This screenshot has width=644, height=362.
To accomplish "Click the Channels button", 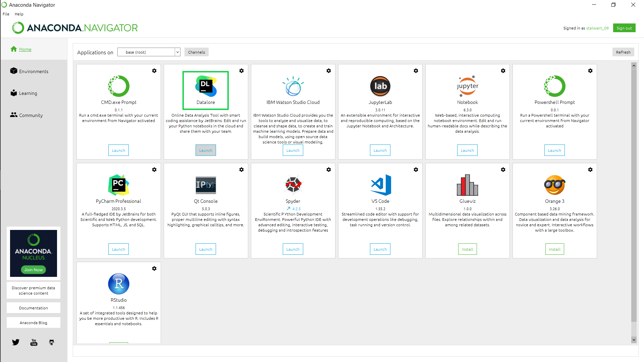I will click(197, 52).
